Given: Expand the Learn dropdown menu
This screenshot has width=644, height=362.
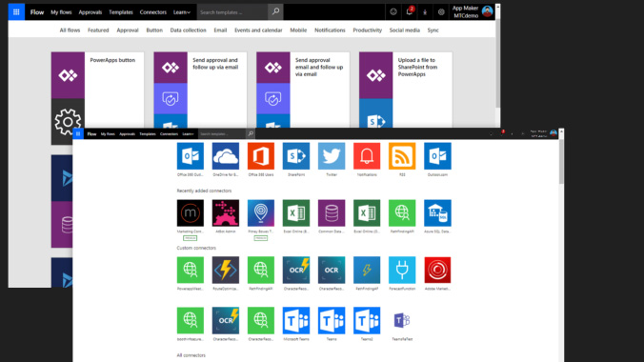Looking at the screenshot, I should coord(182,12).
